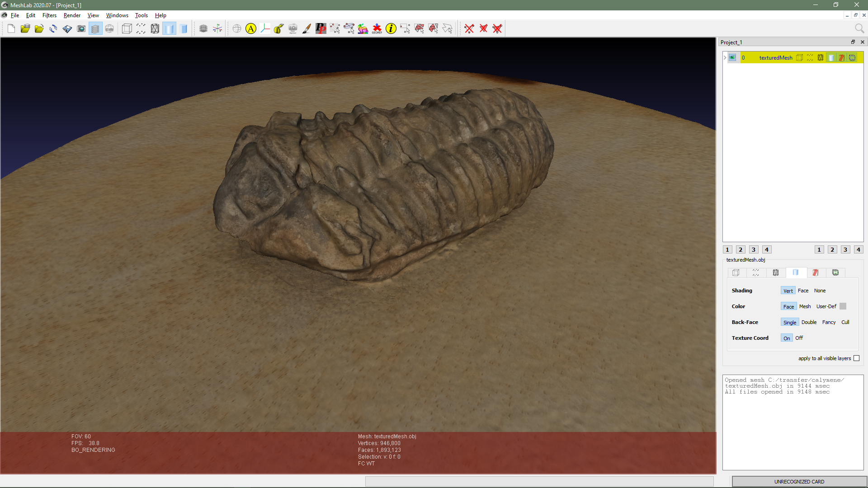Click the Get Info yellow icon
This screenshot has width=868, height=488.
[x=391, y=29]
